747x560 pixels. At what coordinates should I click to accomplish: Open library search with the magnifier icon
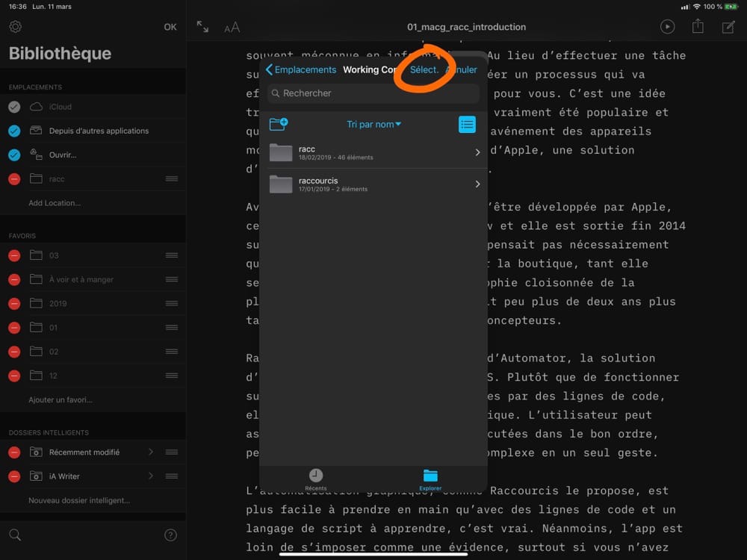[15, 535]
